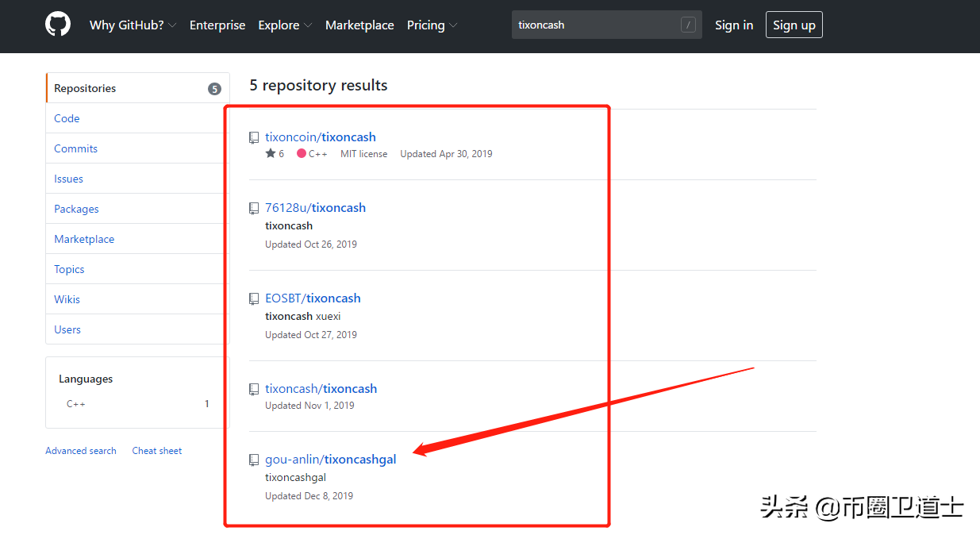Click the star icon showing 6 stars
The image size is (980, 535).
click(271, 153)
